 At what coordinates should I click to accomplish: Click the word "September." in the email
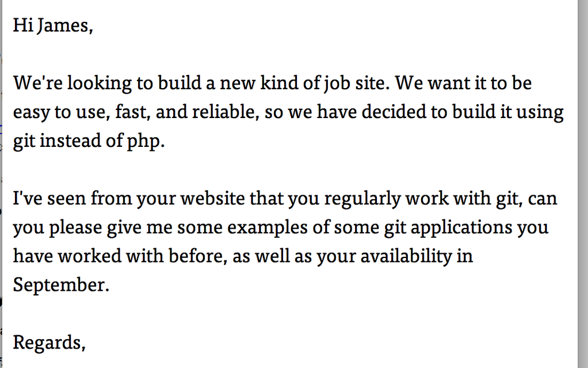pos(61,285)
